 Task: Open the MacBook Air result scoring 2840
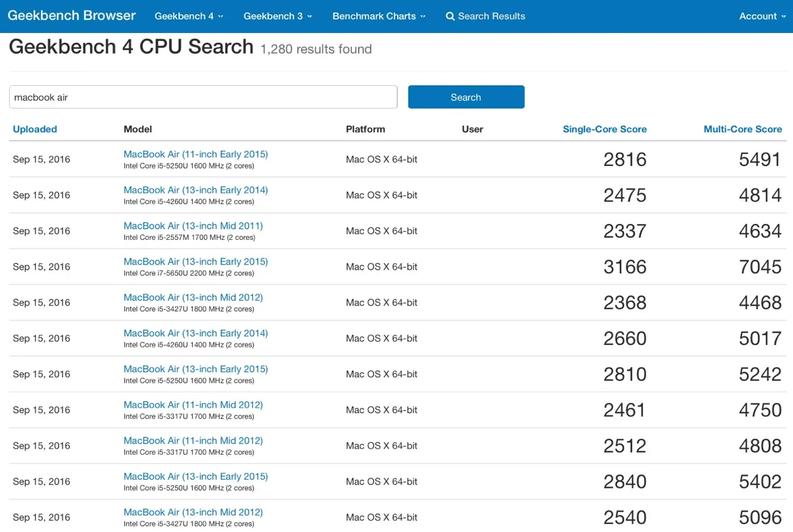coord(196,476)
